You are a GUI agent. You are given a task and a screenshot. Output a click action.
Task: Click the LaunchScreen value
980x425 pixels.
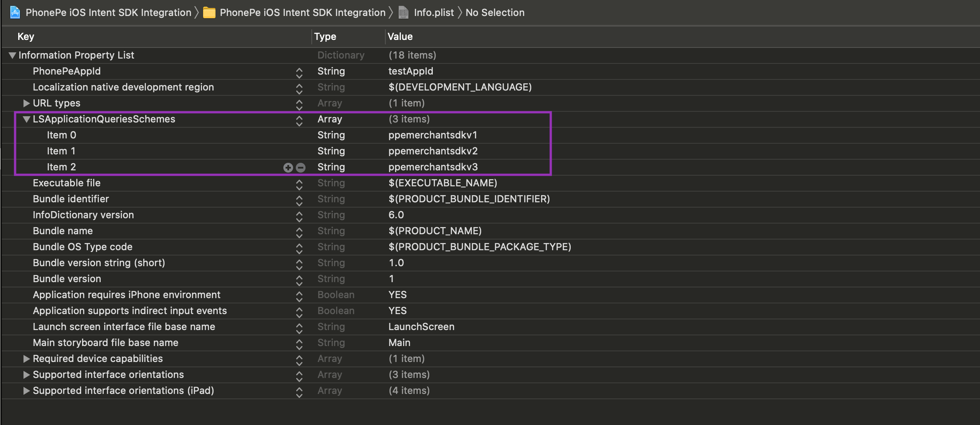coord(422,327)
